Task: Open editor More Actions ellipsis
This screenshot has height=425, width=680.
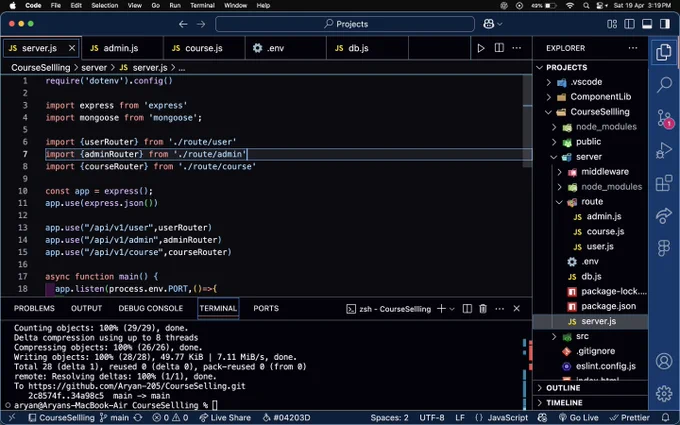Action: 517,48
